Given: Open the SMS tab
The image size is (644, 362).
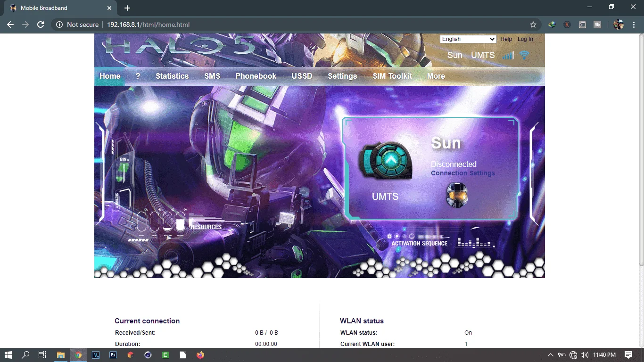Looking at the screenshot, I should click(x=212, y=76).
